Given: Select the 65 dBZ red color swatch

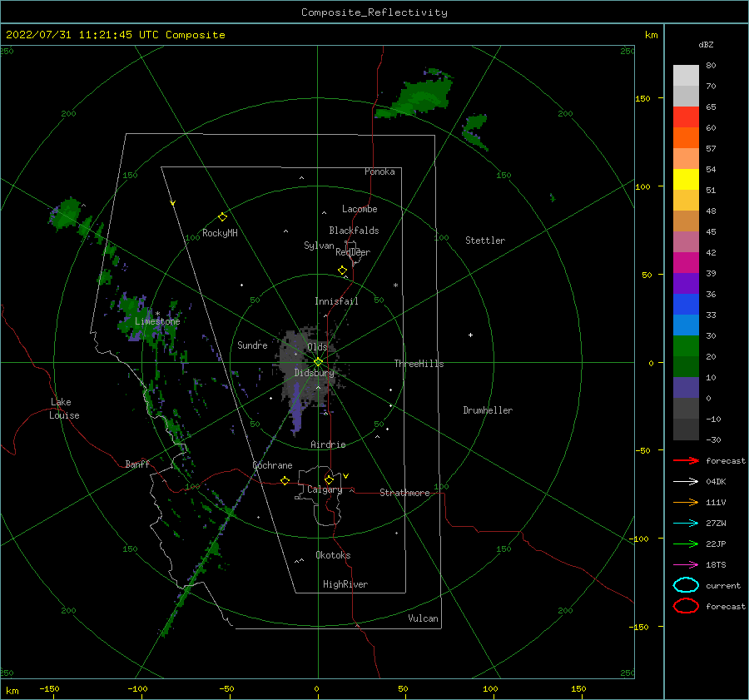Looking at the screenshot, I should (686, 117).
